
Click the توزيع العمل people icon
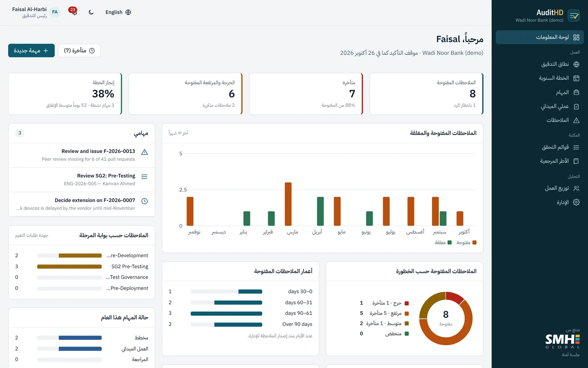pyautogui.click(x=576, y=188)
